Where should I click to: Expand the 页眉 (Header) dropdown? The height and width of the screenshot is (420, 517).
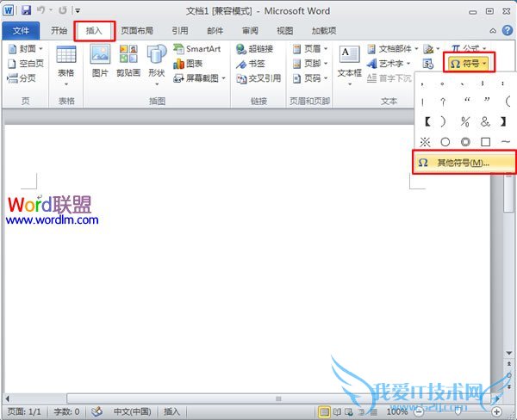click(x=307, y=49)
